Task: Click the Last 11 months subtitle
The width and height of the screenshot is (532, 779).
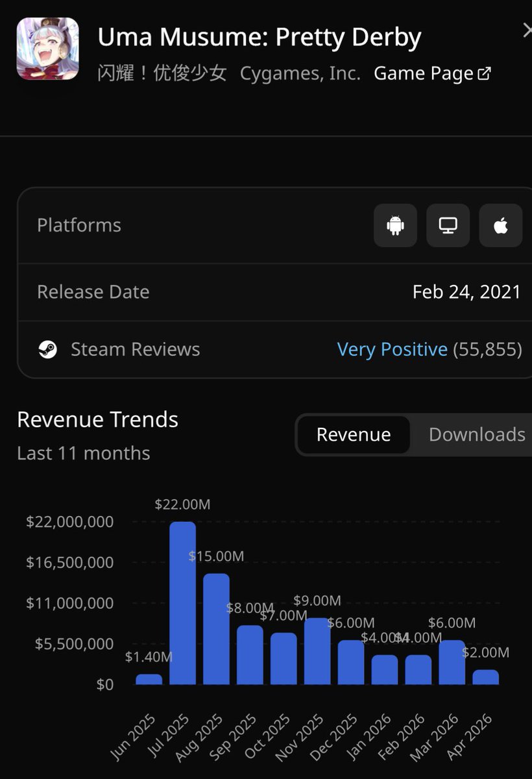Action: point(84,453)
